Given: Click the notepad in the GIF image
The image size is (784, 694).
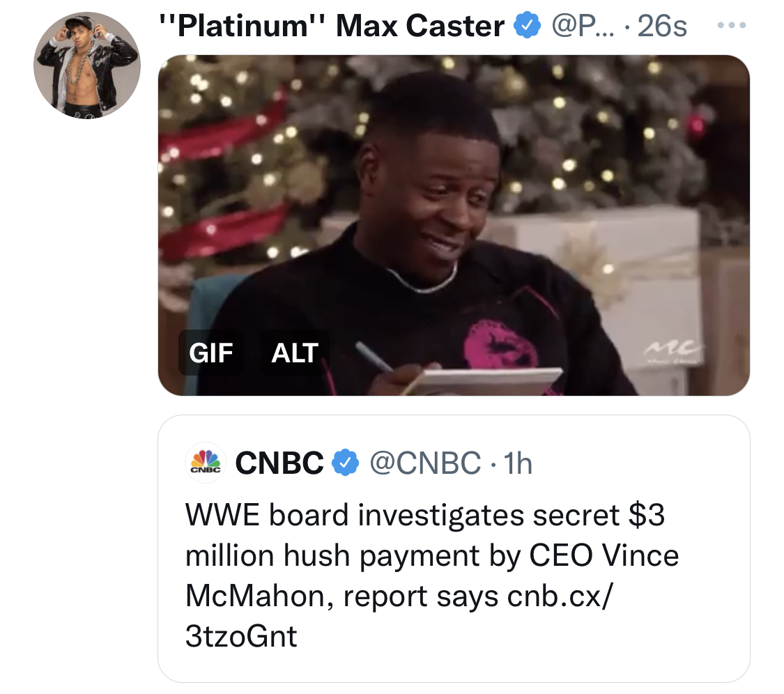Looking at the screenshot, I should click(488, 381).
